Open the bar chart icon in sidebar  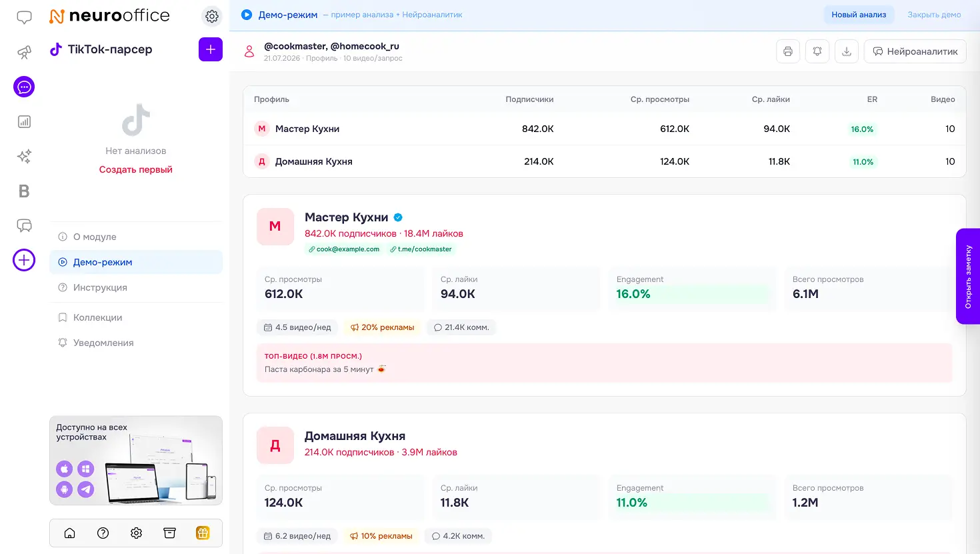[24, 121]
